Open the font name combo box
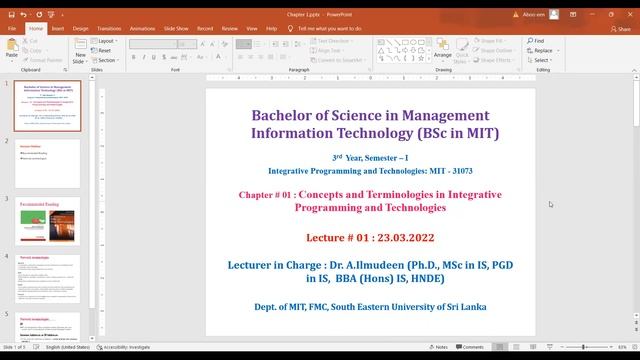Image resolution: width=640 pixels, height=360 pixels. (153, 44)
